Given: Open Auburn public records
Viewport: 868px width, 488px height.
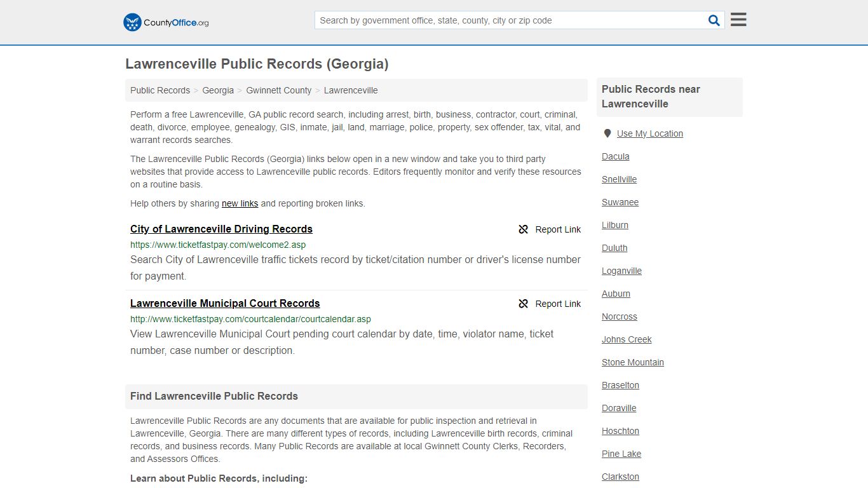Looking at the screenshot, I should [616, 294].
